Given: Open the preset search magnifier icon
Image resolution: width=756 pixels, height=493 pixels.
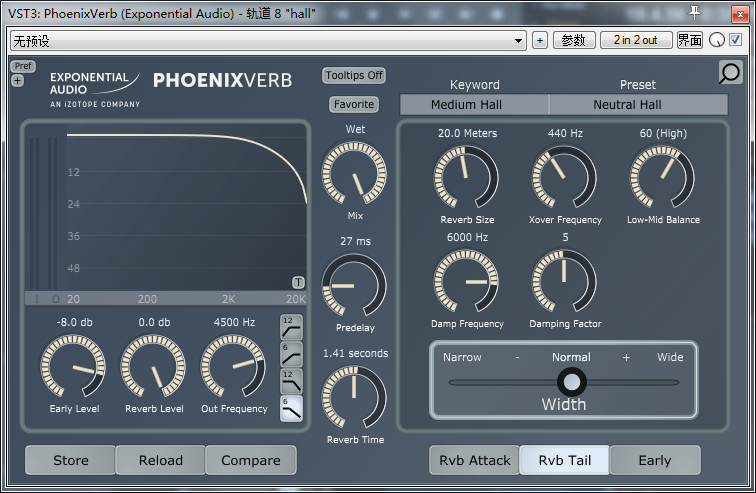Looking at the screenshot, I should tap(730, 73).
